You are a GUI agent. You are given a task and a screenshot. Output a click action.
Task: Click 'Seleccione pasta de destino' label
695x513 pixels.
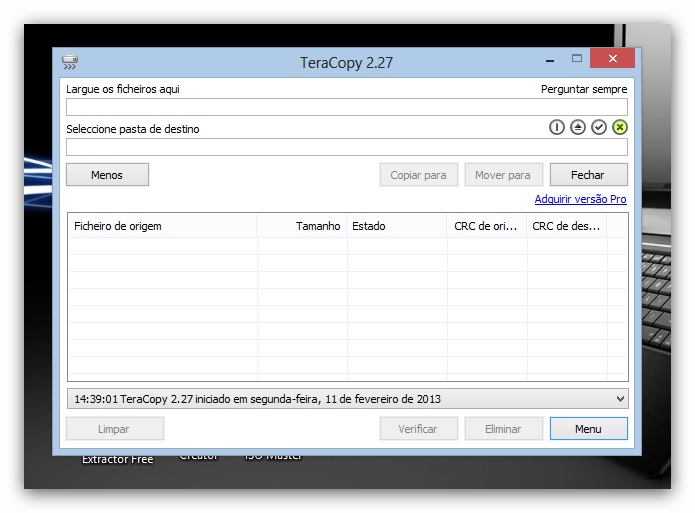(133, 129)
